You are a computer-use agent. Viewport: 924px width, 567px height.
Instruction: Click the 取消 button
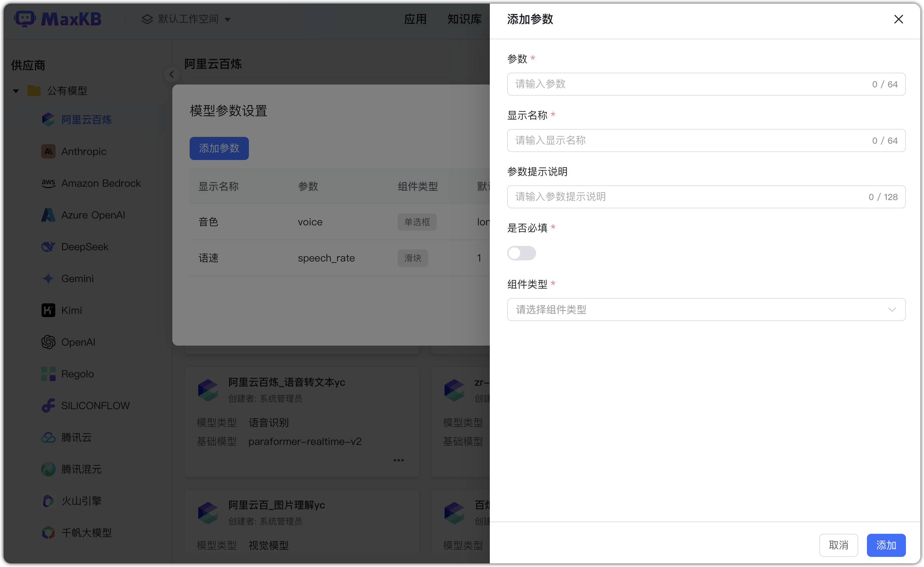(838, 545)
